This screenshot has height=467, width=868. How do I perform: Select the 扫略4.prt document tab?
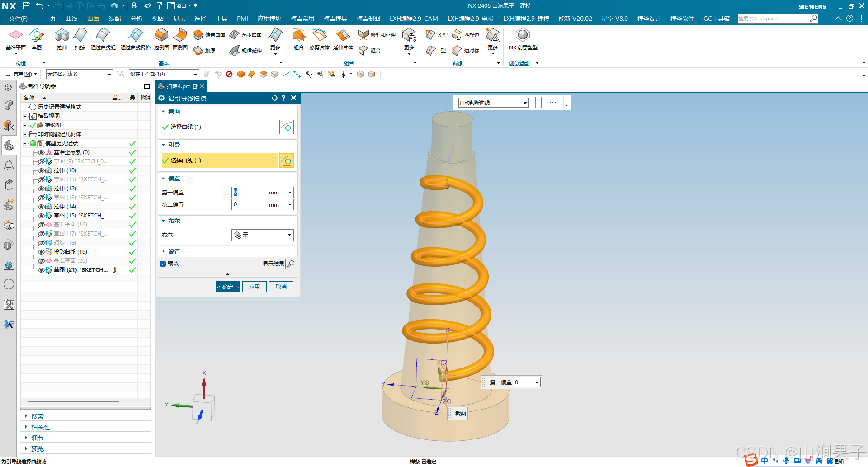pos(181,86)
